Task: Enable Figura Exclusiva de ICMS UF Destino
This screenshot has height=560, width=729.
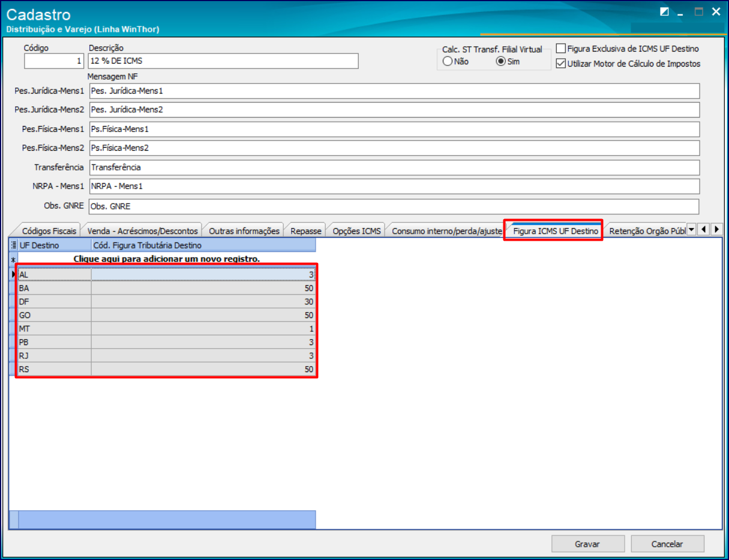Action: (560, 49)
